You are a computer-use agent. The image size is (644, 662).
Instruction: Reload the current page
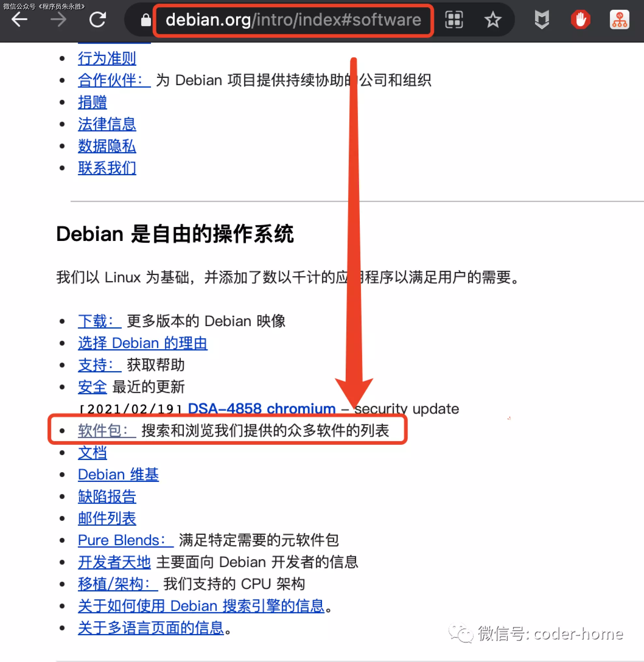[x=98, y=20]
